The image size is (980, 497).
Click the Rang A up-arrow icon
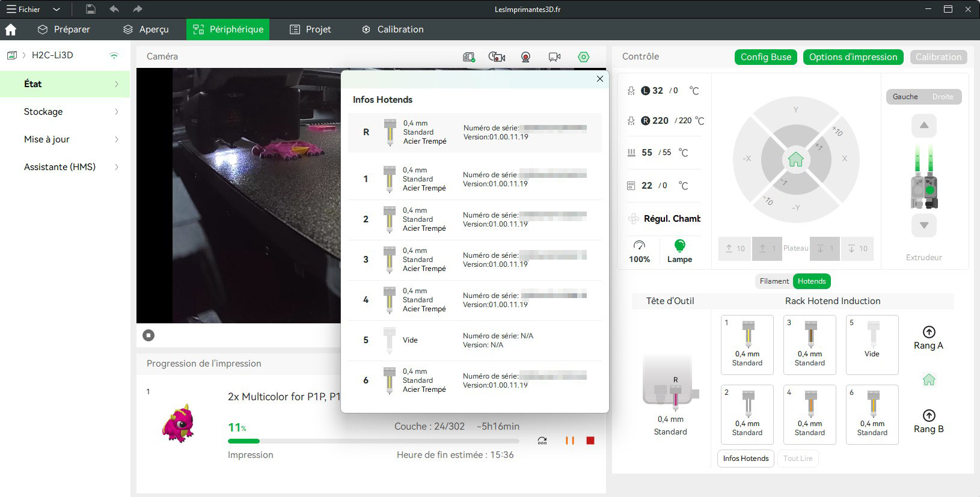[x=929, y=332]
